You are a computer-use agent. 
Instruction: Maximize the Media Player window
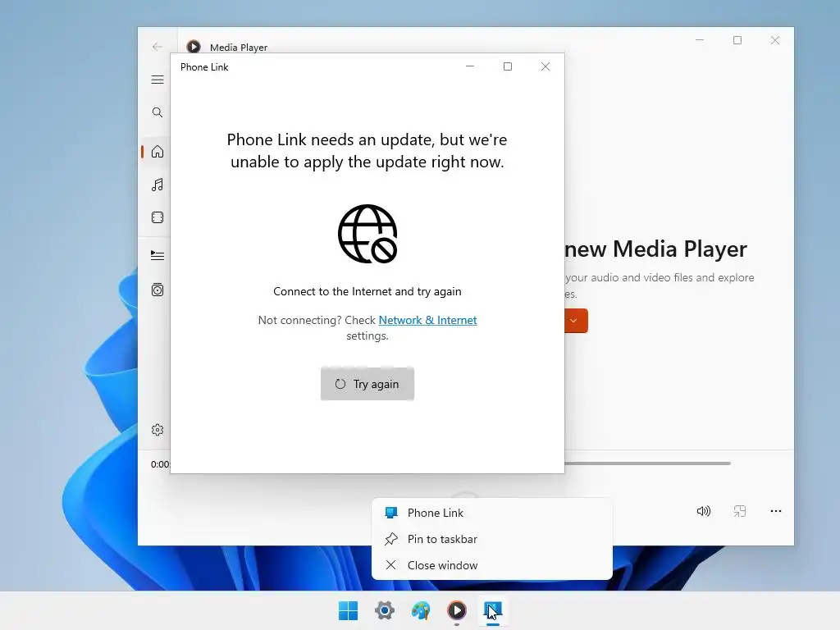[737, 40]
